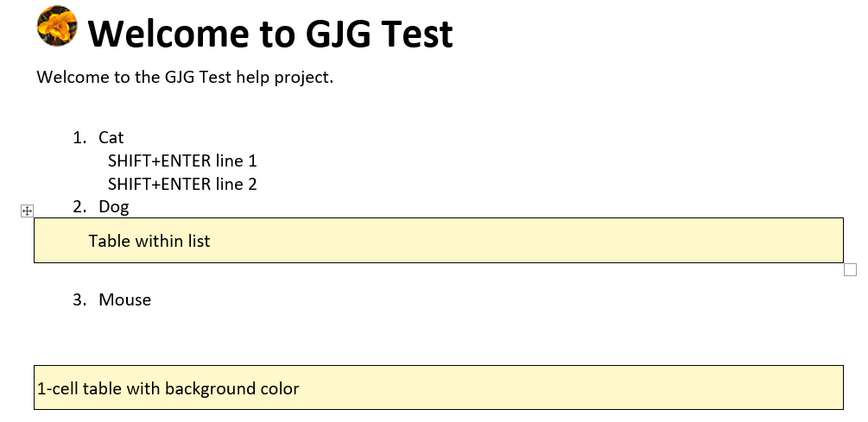The height and width of the screenshot is (422, 868).
Task: Click the "Cat" list item text
Action: [x=111, y=137]
